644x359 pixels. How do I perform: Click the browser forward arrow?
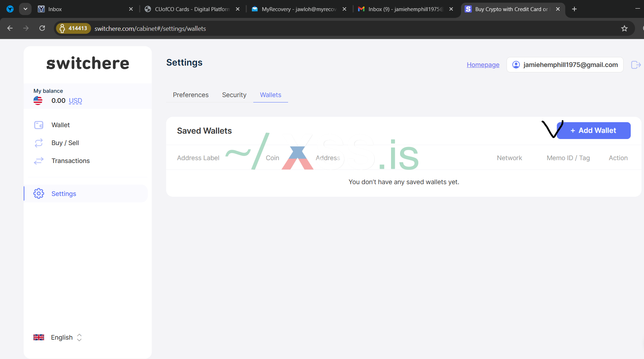point(26,28)
